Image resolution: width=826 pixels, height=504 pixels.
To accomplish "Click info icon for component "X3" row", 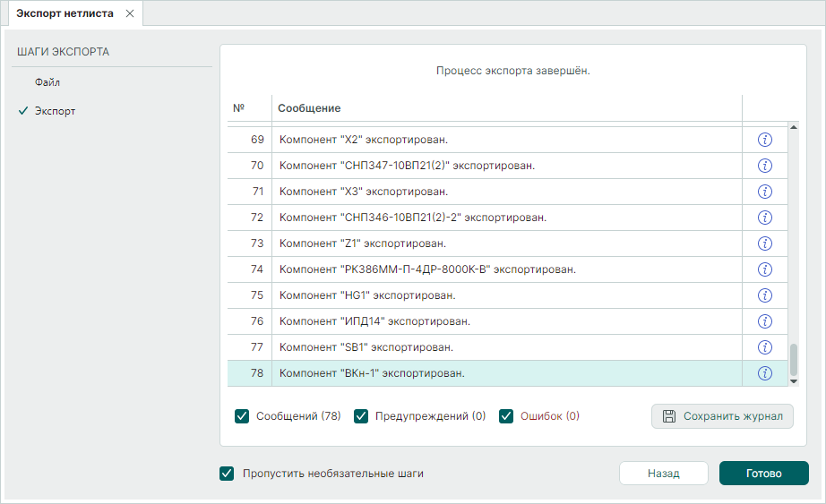I will pyautogui.click(x=765, y=192).
